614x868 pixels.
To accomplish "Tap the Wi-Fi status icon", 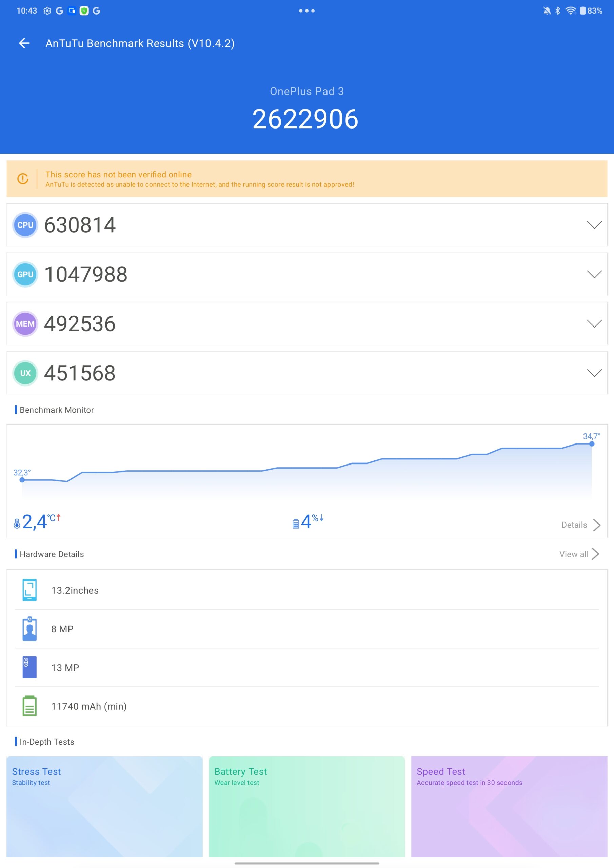I will [x=571, y=11].
